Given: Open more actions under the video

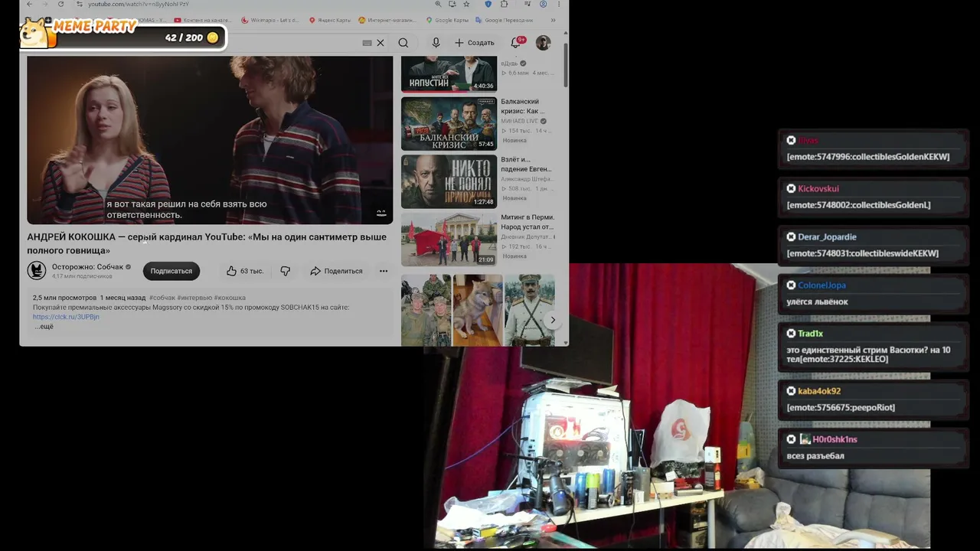Looking at the screenshot, I should click(x=384, y=271).
